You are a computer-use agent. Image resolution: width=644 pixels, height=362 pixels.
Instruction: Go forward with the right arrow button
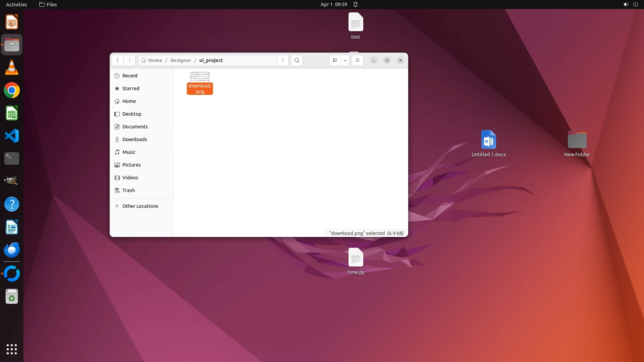[129, 60]
